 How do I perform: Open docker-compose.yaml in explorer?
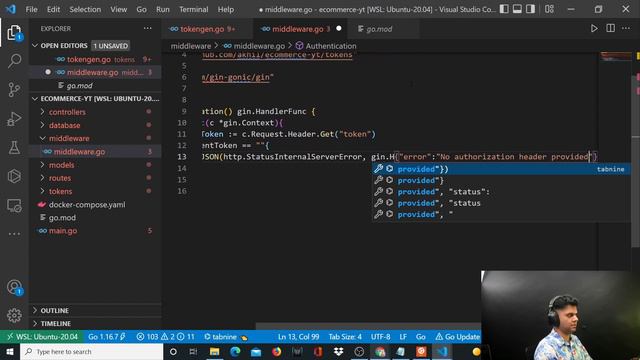pyautogui.click(x=95, y=204)
